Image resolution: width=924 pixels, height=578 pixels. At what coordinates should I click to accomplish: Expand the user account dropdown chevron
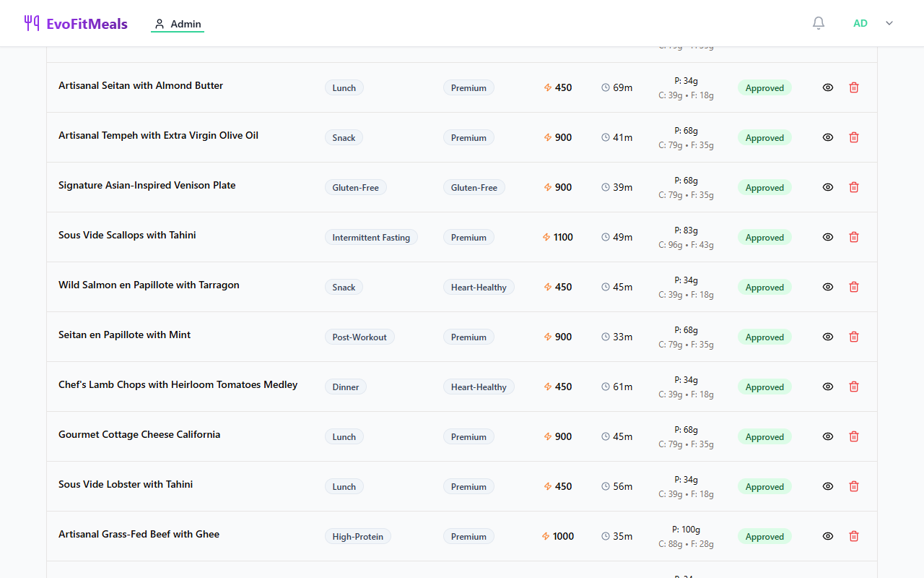click(x=889, y=23)
